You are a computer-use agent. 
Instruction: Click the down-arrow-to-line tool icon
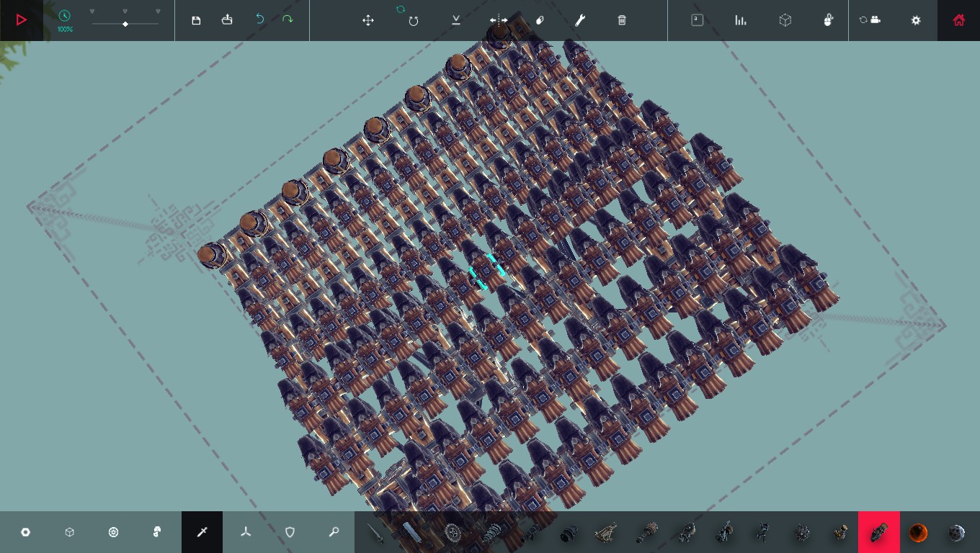(456, 20)
